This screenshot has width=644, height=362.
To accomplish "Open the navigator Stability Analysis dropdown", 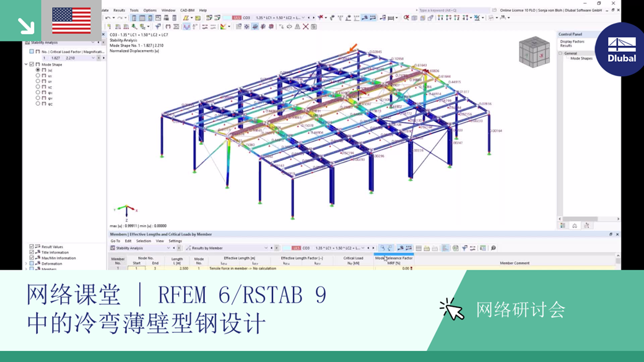I will pyautogui.click(x=93, y=42).
